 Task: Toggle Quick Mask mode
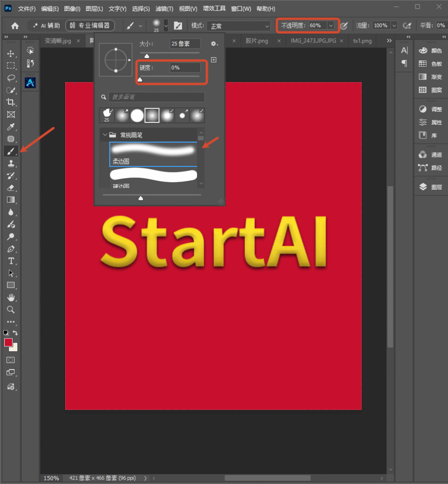pos(11,360)
